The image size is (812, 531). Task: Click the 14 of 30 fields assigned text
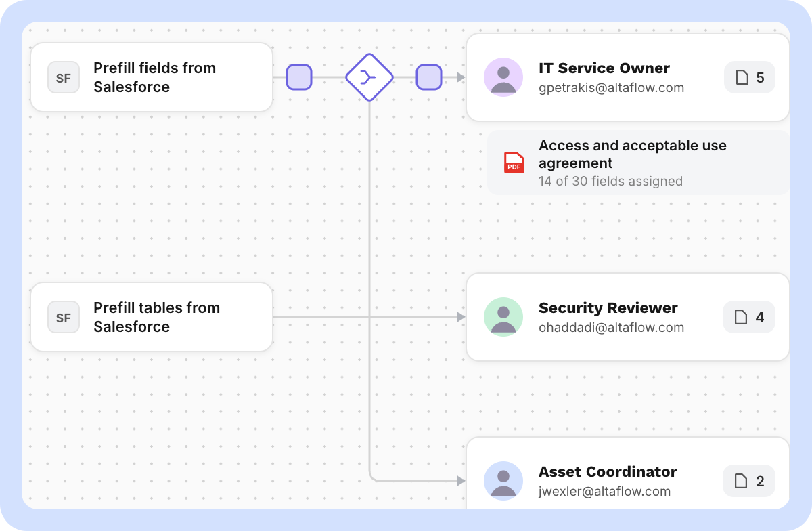[x=610, y=182]
